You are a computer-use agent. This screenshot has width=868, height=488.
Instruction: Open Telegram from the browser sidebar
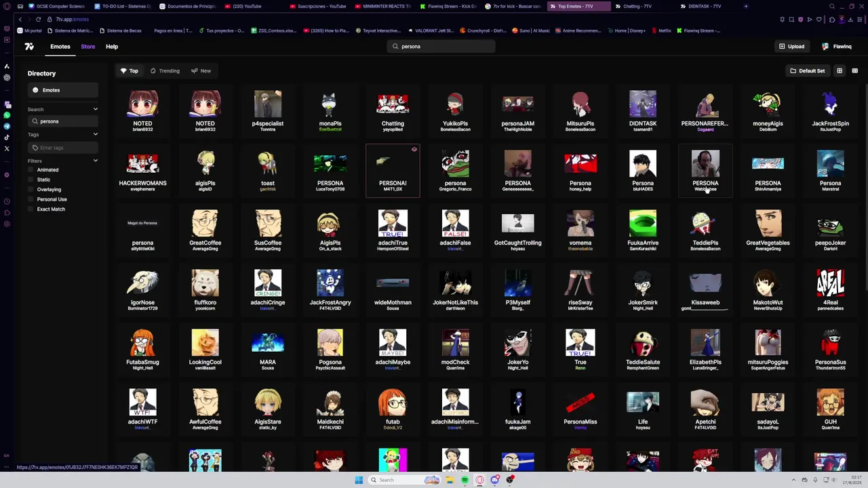[x=7, y=126]
